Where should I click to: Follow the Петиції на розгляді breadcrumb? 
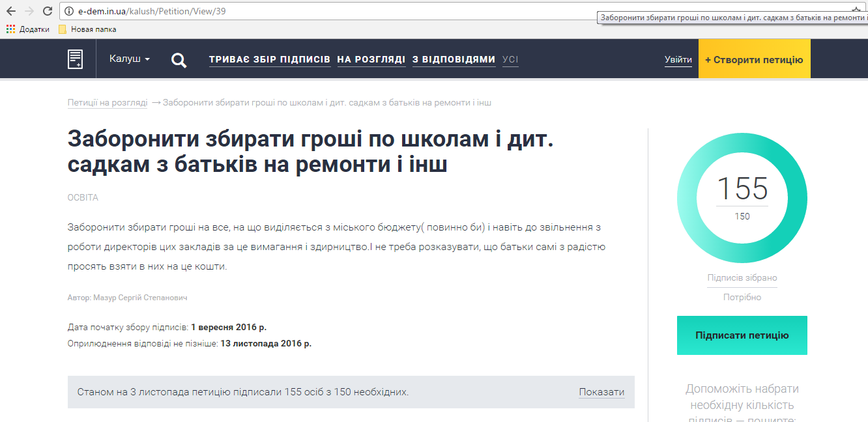click(x=108, y=103)
